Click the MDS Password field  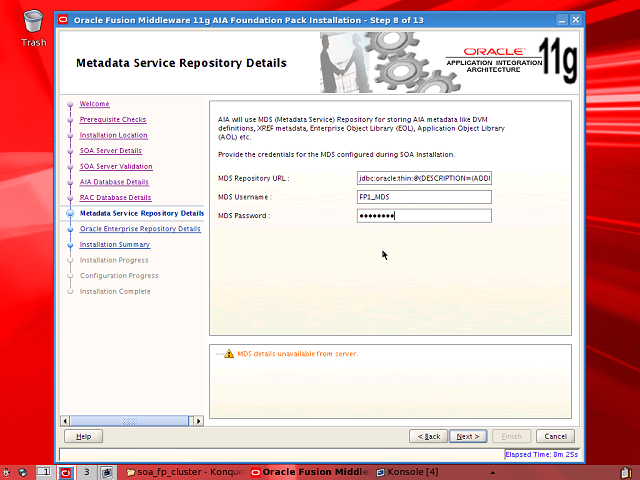coord(424,216)
